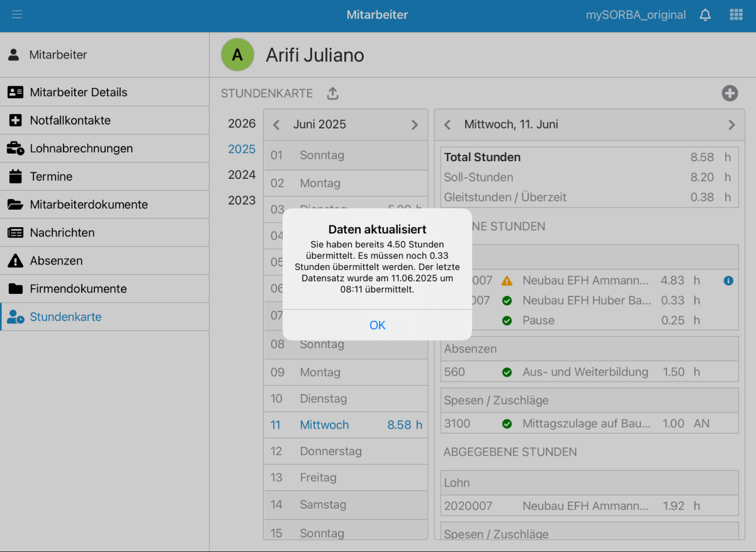Go to next month after Juni 2025
Image resolution: width=756 pixels, height=552 pixels.
point(414,125)
